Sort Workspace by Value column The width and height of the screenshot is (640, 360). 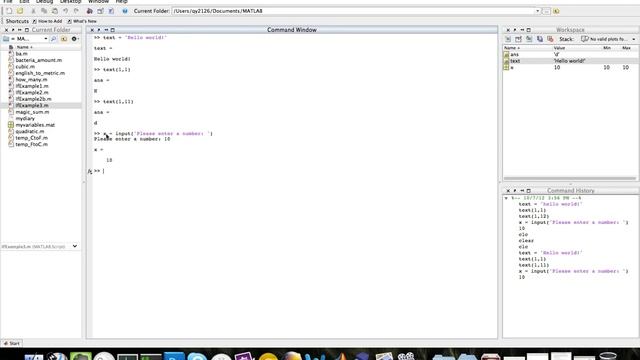click(x=559, y=48)
